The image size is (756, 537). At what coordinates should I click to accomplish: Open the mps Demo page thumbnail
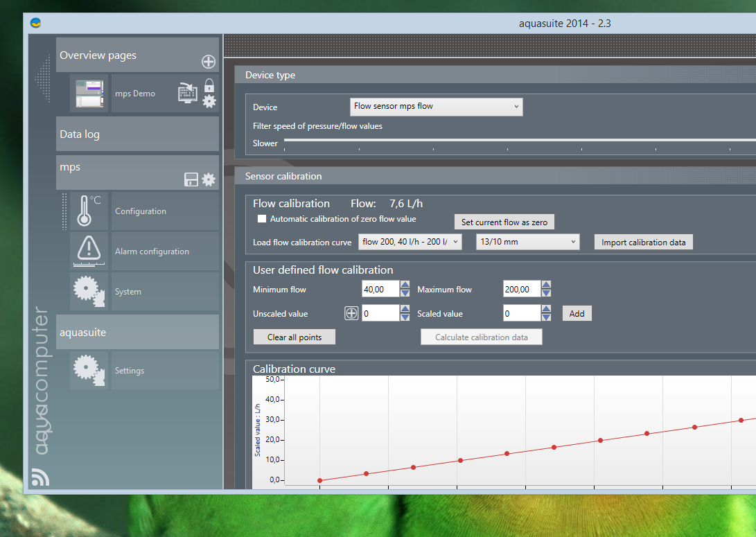(89, 94)
